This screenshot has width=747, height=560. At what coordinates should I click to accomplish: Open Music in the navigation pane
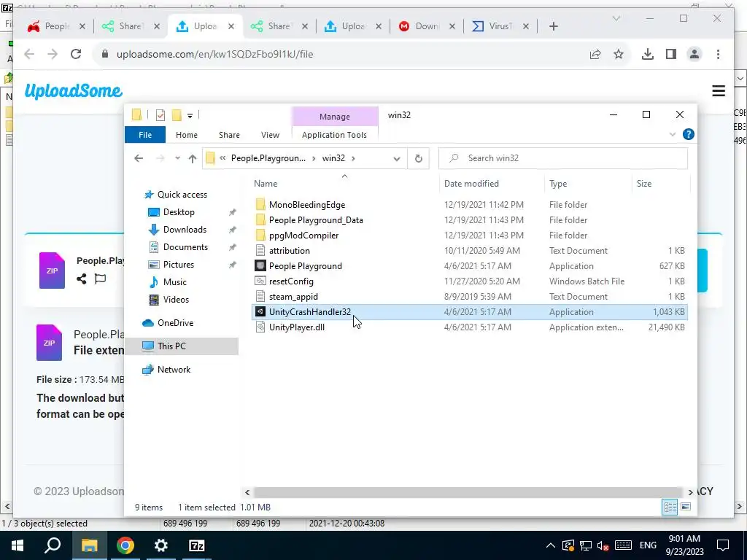pyautogui.click(x=175, y=282)
